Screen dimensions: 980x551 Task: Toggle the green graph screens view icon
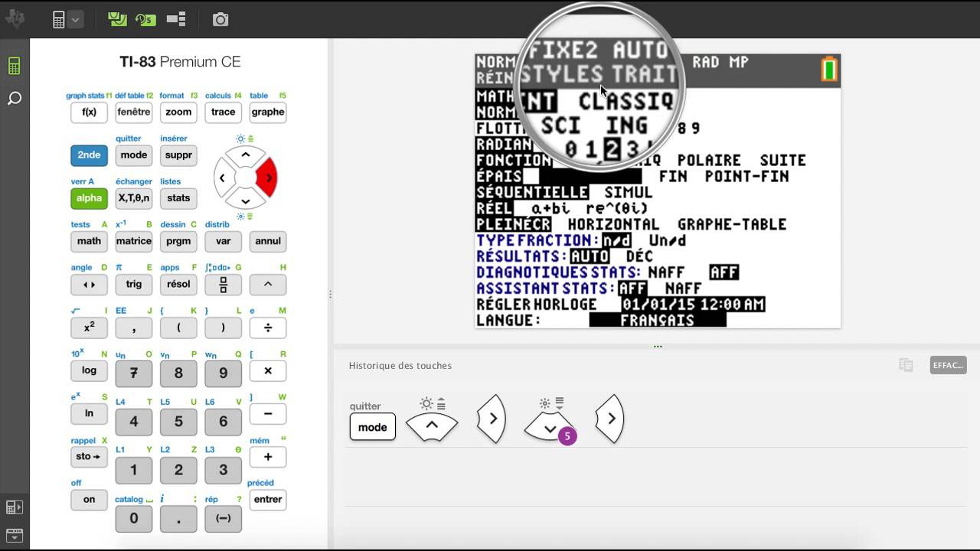(117, 19)
